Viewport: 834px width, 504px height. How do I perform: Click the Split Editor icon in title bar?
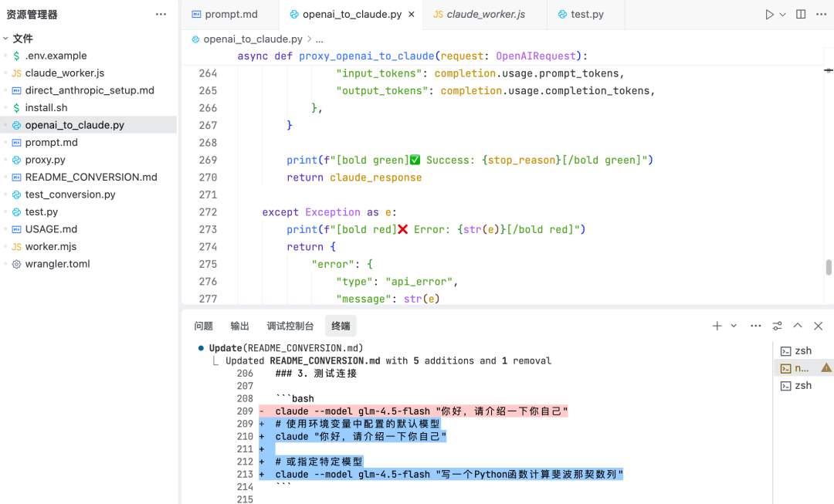pos(801,13)
